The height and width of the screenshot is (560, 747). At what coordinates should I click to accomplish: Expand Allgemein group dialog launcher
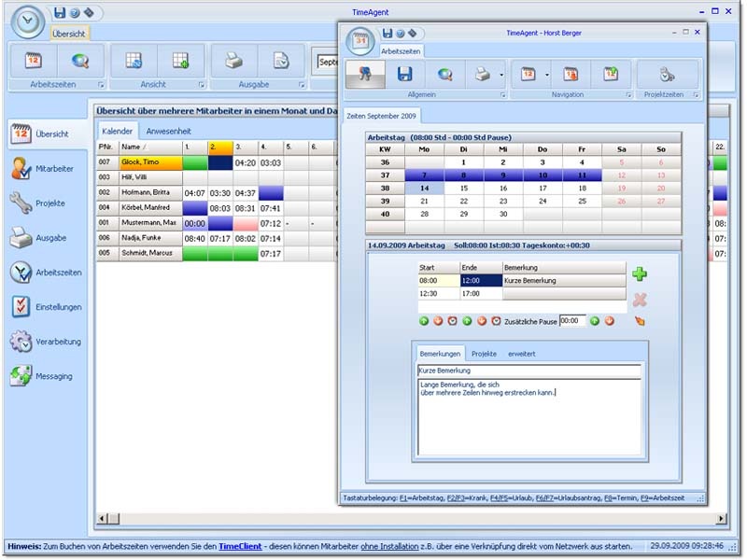[503, 95]
